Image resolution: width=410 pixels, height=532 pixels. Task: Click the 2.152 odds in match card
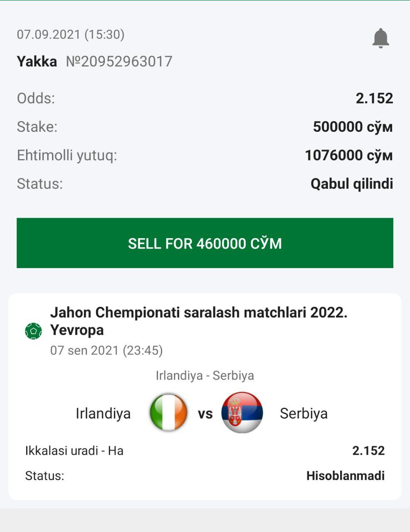coord(368,451)
